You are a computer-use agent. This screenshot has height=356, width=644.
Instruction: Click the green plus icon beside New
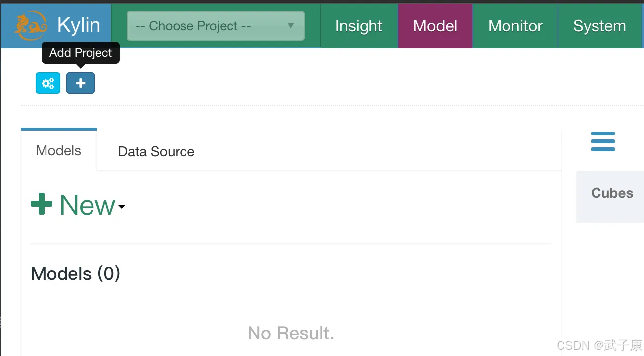click(x=42, y=204)
